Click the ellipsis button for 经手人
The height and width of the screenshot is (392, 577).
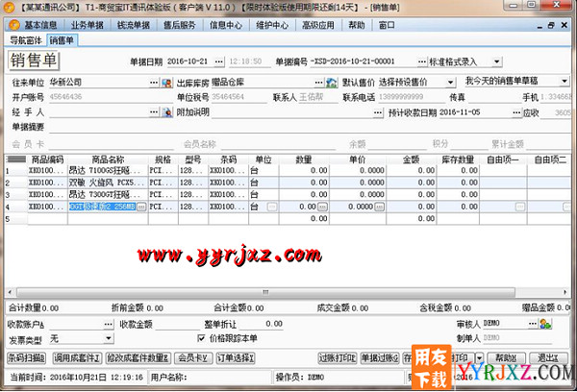click(x=154, y=112)
